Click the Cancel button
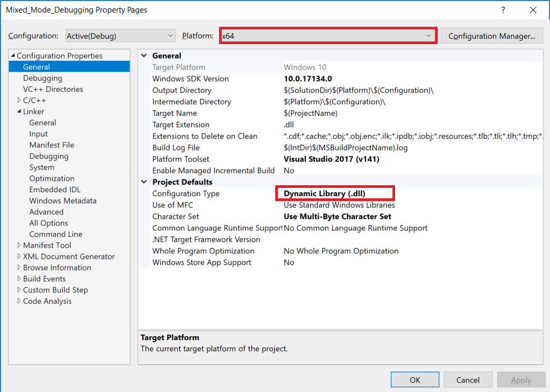Viewport: 550px width, 392px height. point(468,379)
